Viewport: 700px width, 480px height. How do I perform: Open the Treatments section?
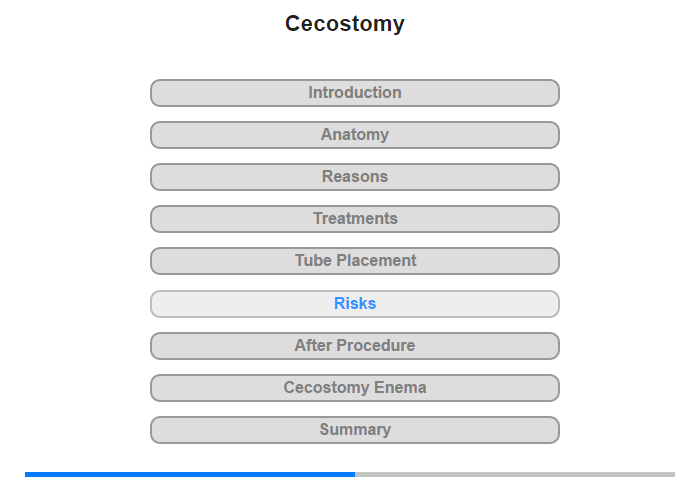(354, 219)
